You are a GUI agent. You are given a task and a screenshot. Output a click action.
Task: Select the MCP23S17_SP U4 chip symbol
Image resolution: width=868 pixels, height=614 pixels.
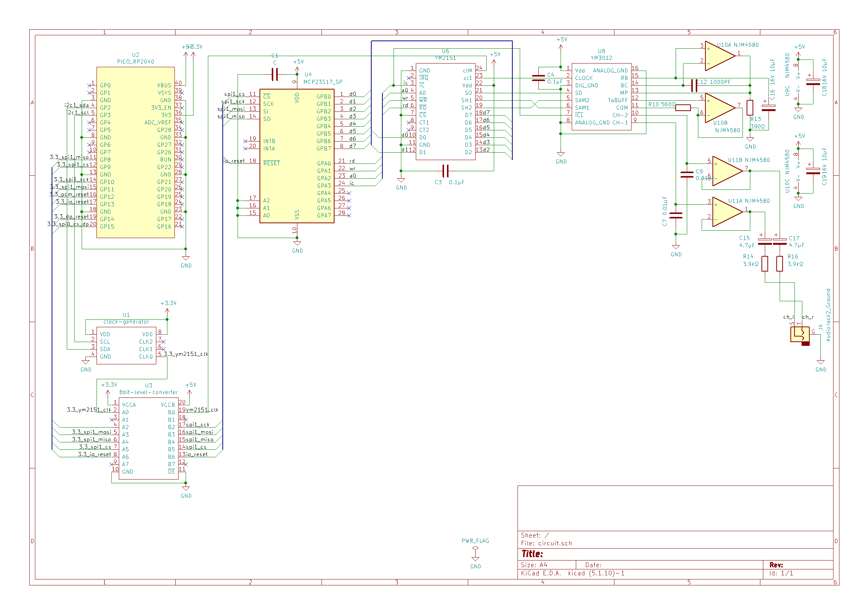(296, 156)
